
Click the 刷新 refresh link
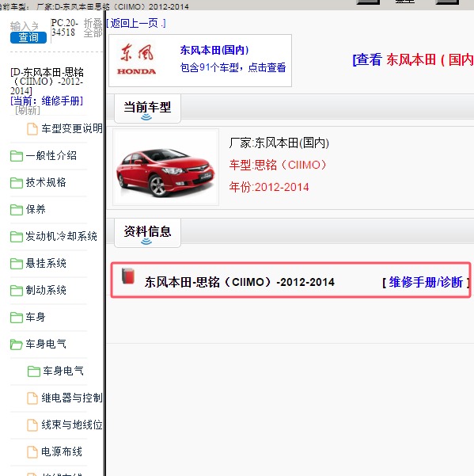click(x=28, y=110)
